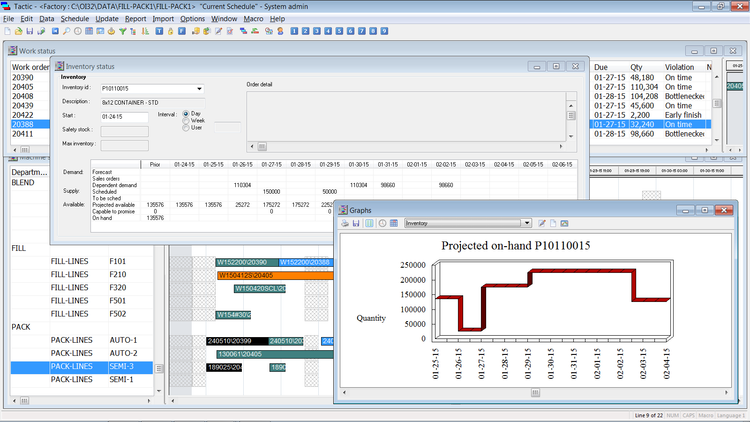Click the green funnel filter toolbar icon
Viewport: 750px width, 422px height.
point(122,31)
